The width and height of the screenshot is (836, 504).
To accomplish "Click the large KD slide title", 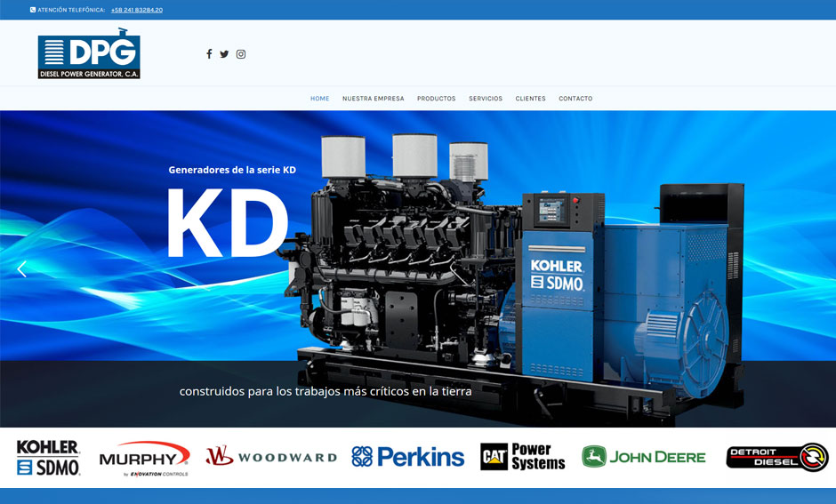I will pyautogui.click(x=228, y=223).
